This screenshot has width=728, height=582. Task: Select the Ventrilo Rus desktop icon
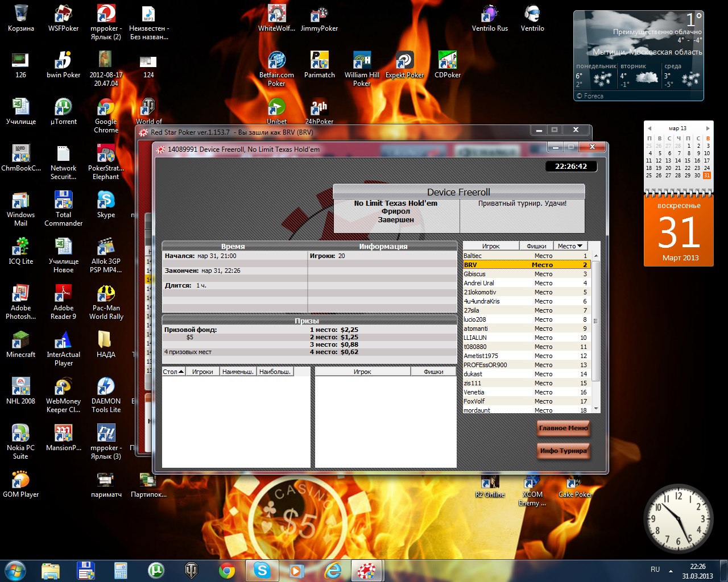pos(490,18)
